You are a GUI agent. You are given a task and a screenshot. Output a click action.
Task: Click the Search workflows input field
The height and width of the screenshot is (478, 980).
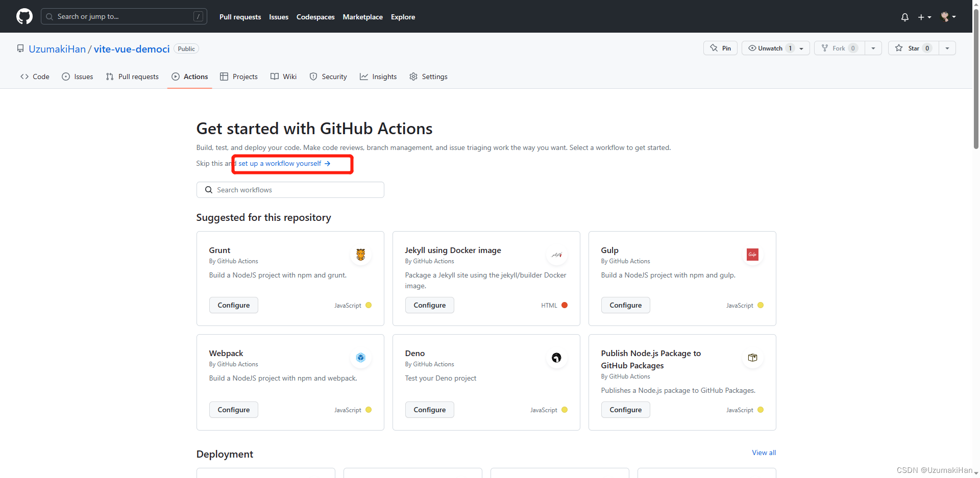[x=290, y=189]
